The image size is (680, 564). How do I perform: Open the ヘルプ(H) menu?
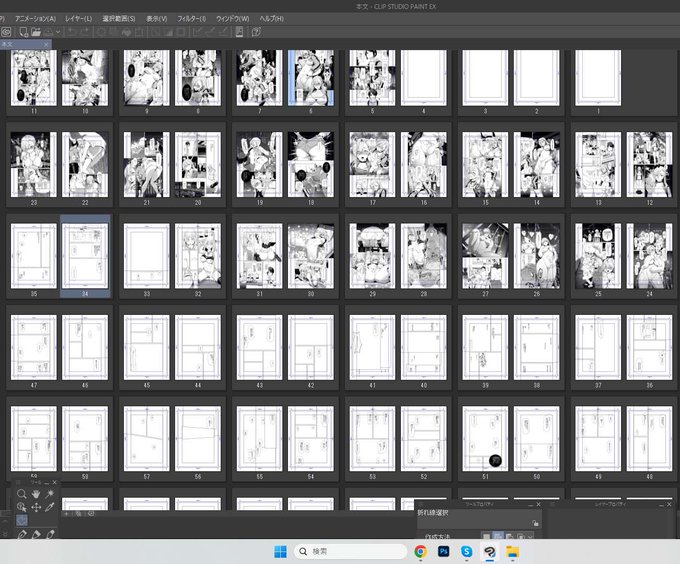tap(271, 19)
